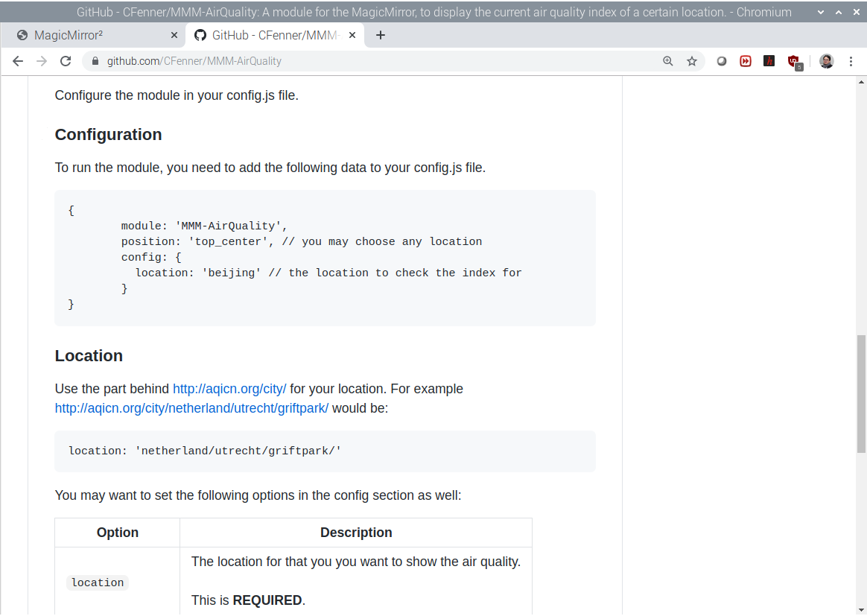This screenshot has width=867, height=616.
Task: Open the gray circular extension icon
Action: (x=722, y=61)
